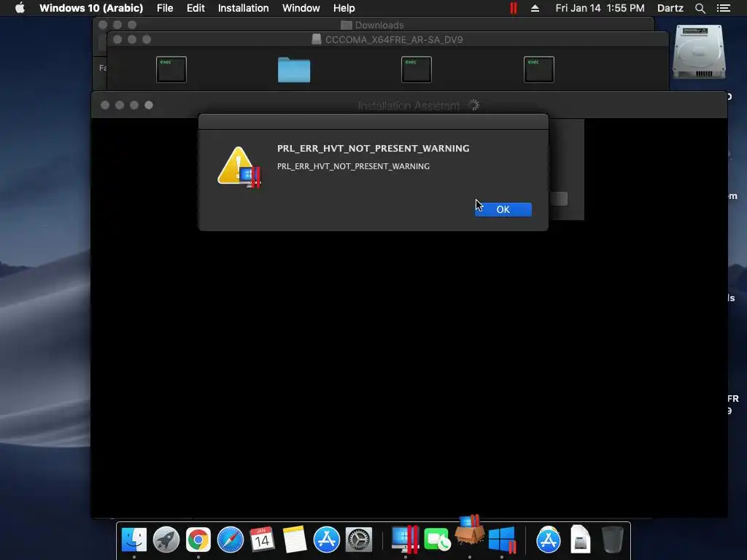Click the Dartz user name in menu bar
The image size is (747, 560).
(x=670, y=8)
